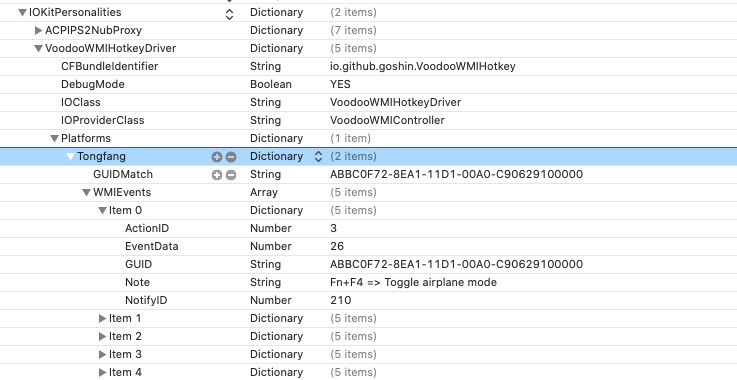737x380 pixels.
Task: Click the Dictionary type of ACPIPS2NubProxy
Action: (x=276, y=31)
